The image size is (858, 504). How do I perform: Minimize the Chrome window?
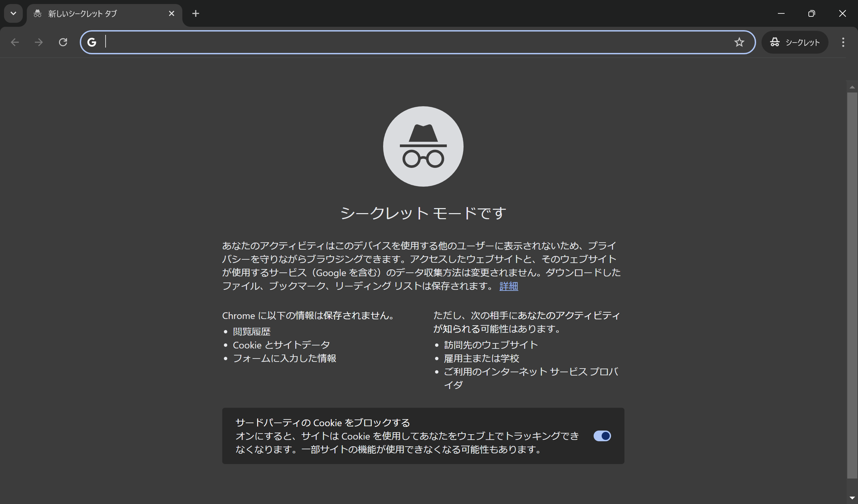click(x=781, y=14)
